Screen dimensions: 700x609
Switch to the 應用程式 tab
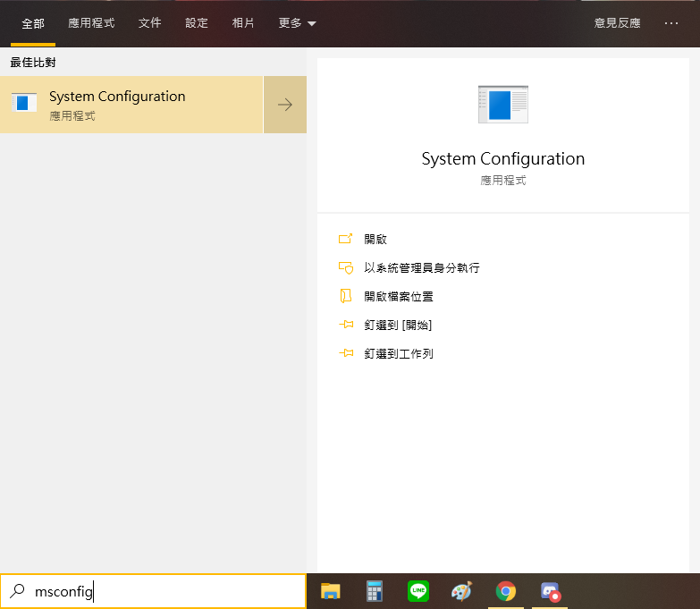click(91, 22)
